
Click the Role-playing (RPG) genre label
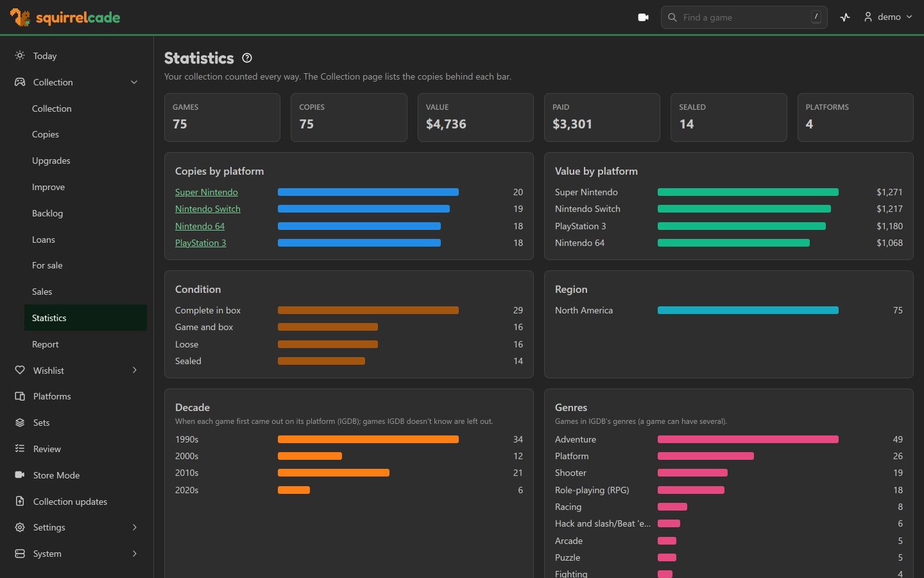(x=592, y=490)
